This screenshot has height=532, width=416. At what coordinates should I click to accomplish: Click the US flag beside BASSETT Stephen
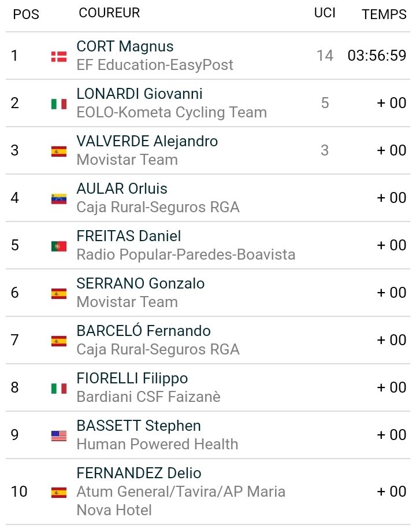[59, 435]
